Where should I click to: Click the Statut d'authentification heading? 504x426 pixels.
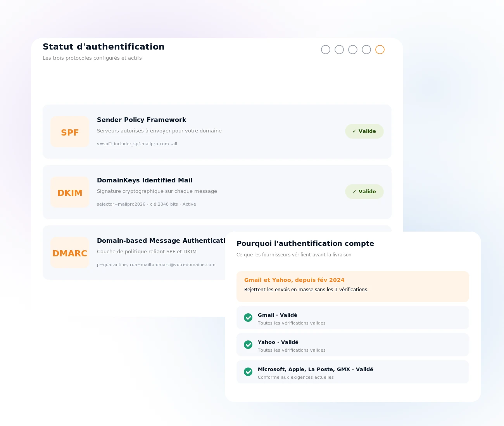(104, 47)
